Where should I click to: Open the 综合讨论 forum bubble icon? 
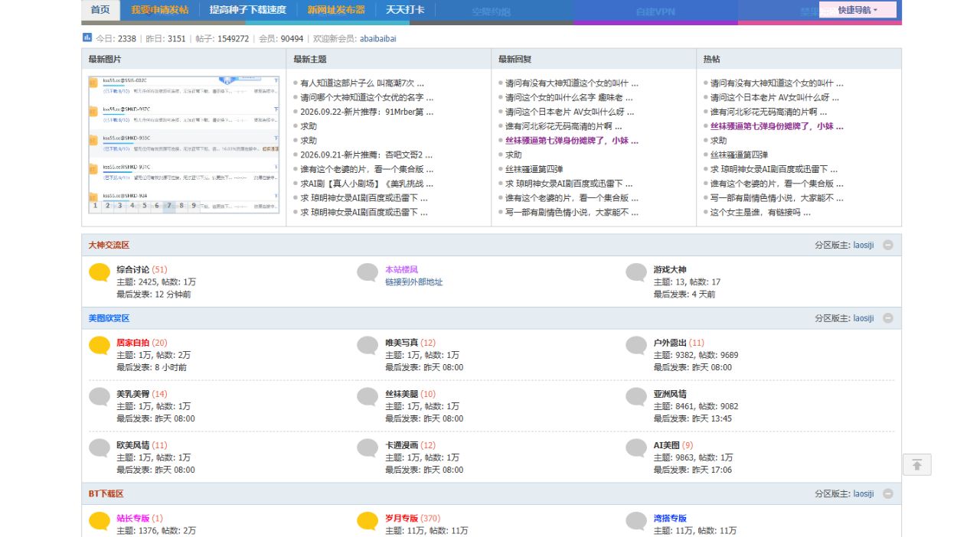tap(100, 272)
